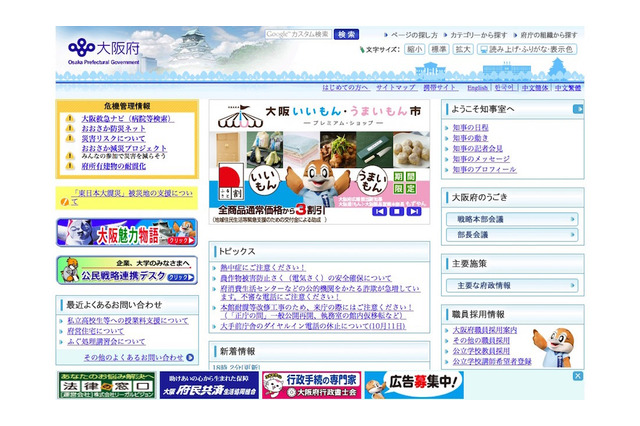640x426 pixels.
Task: Open 災害リスクについて link
Action: (113, 138)
